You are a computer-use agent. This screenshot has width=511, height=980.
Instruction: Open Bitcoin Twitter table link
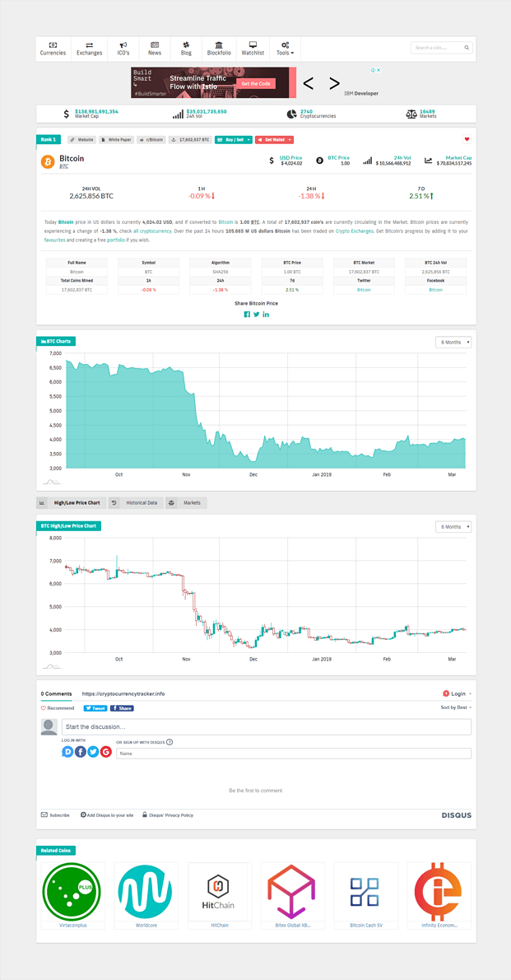(364, 290)
